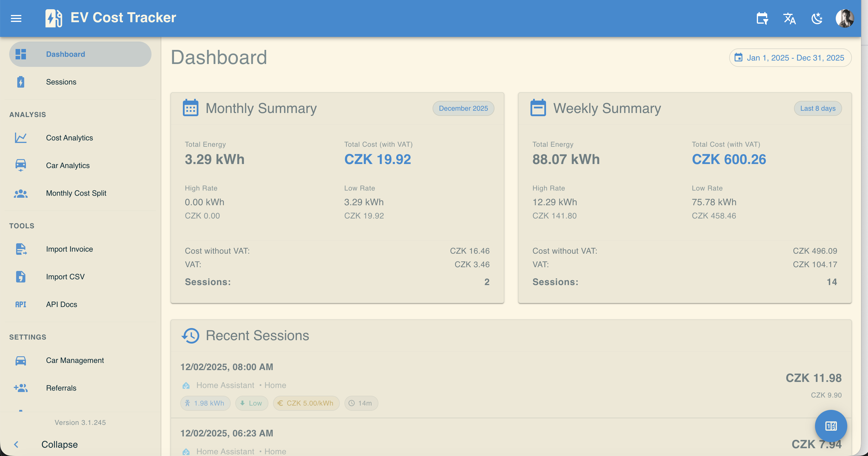Open API Docs via its sidebar icon
868x456 pixels.
(20, 304)
